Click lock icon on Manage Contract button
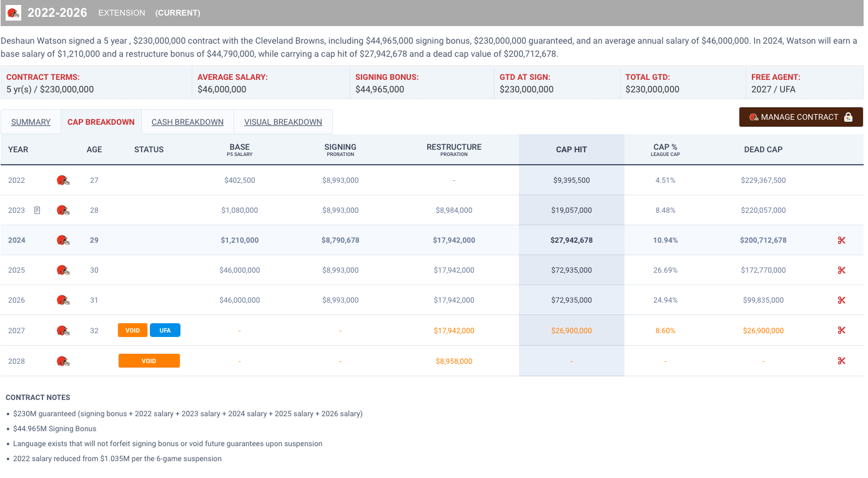868x478 pixels. tap(848, 117)
